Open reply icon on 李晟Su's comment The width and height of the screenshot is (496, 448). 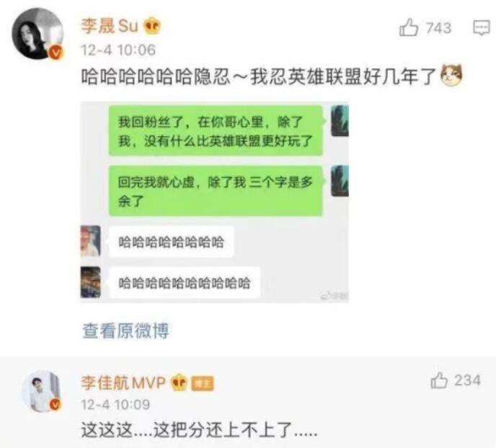point(482,28)
